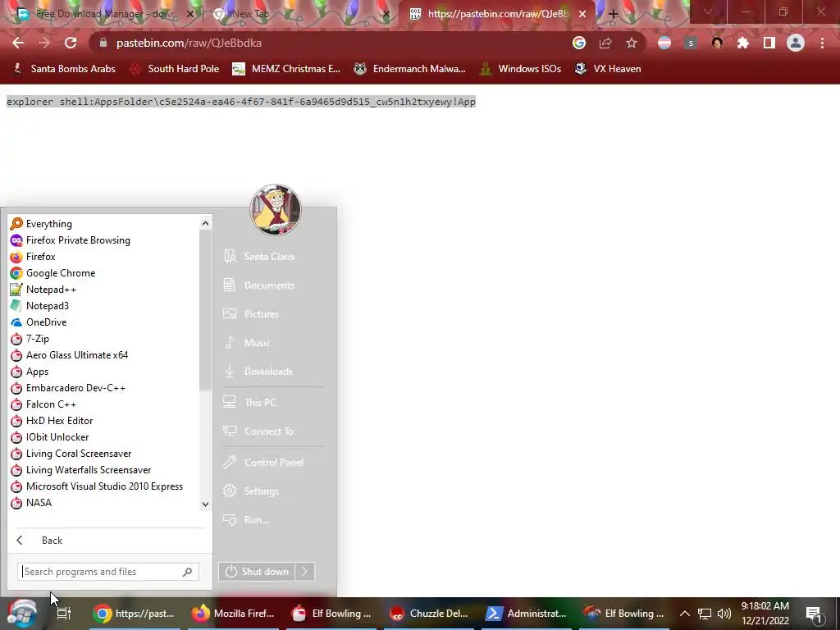Viewport: 840px width, 630px height.
Task: Open Santa Bombs Arabs bookmark
Action: tap(64, 69)
